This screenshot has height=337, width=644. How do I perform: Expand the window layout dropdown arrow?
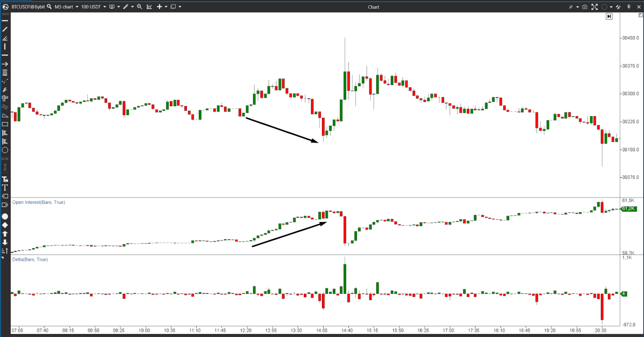click(x=180, y=7)
